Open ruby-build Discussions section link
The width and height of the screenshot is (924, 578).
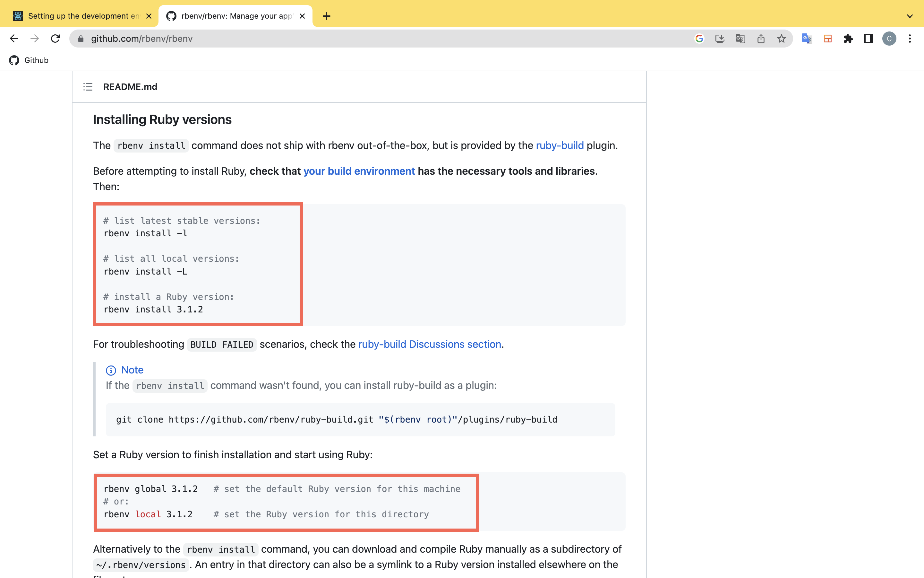(430, 345)
